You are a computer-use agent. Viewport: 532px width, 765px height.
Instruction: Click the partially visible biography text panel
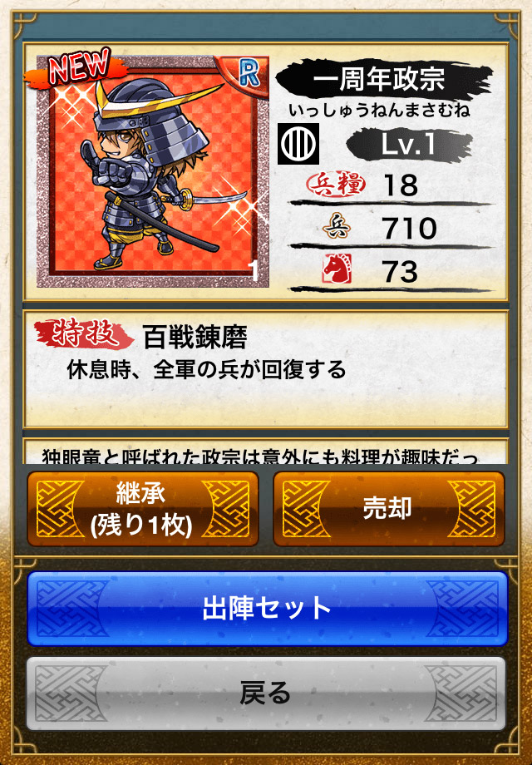tap(266, 452)
